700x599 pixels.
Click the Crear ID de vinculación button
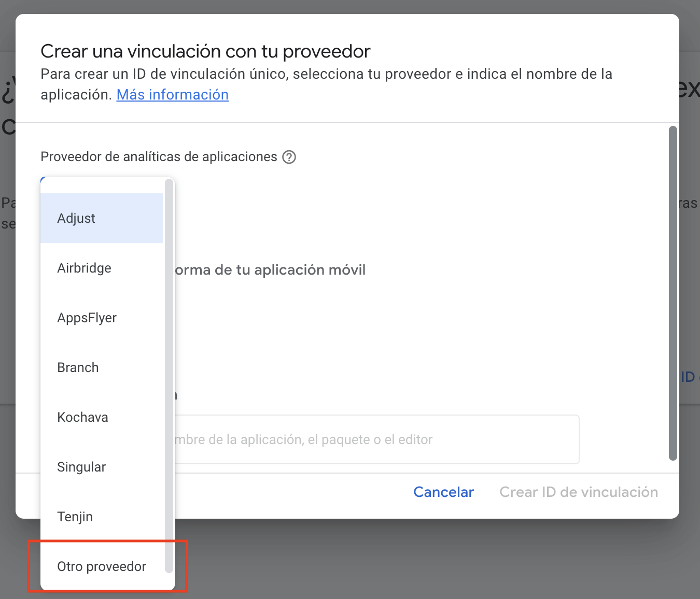tap(578, 492)
